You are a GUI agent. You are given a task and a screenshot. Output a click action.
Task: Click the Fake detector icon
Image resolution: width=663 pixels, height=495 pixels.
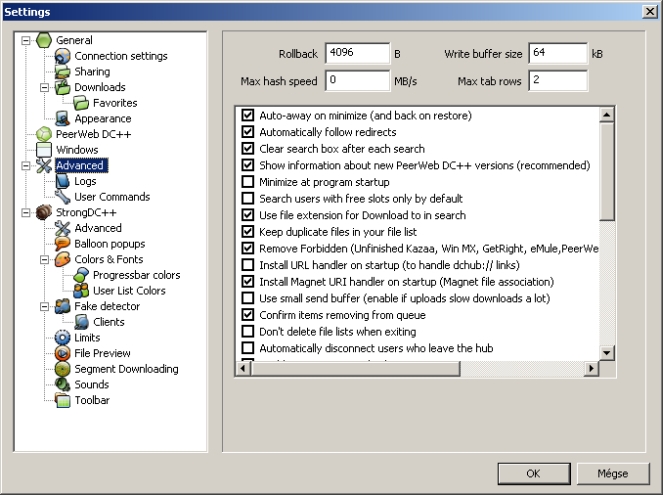[x=63, y=306]
